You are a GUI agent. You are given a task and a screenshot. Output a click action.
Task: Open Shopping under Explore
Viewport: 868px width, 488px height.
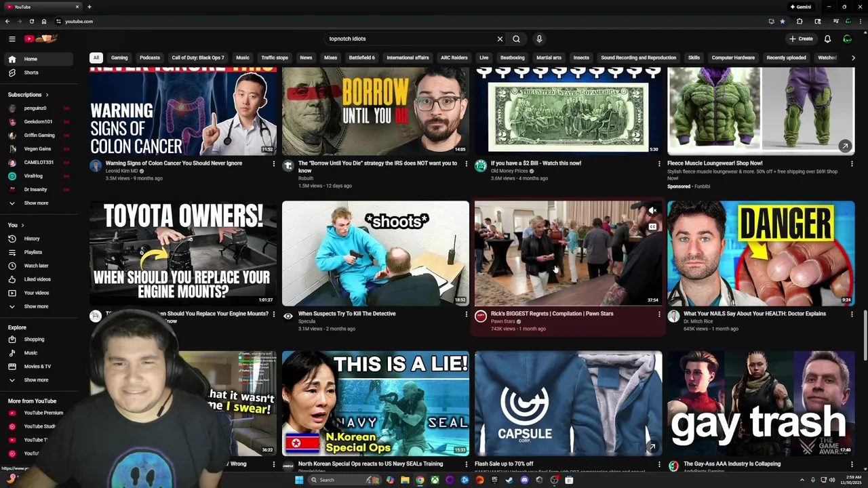coord(39,339)
